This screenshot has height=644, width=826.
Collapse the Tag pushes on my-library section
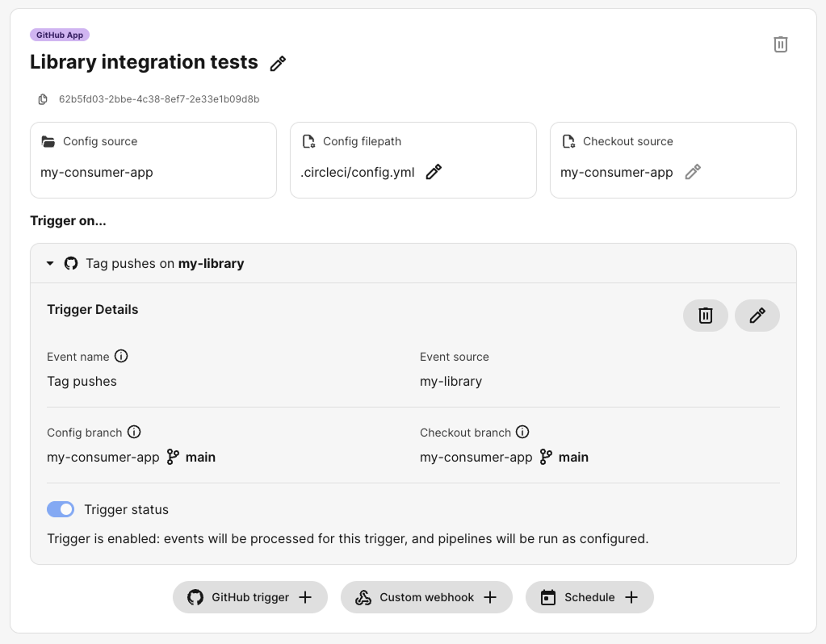click(x=49, y=263)
